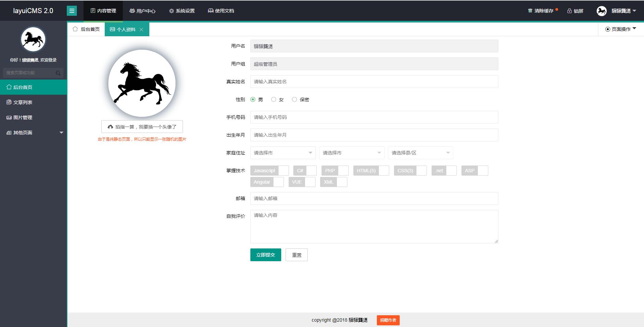Click the 真实姓名 input field
Viewport: 644px width, 327px height.
[x=374, y=82]
